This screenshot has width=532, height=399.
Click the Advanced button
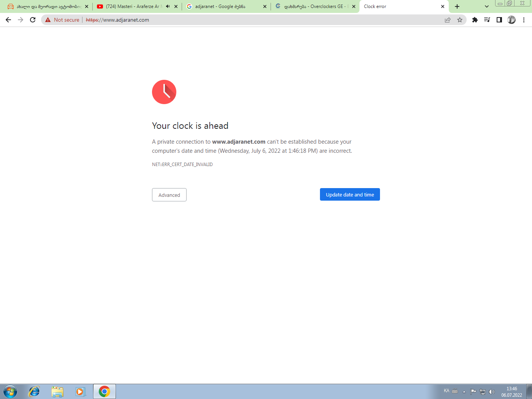click(169, 195)
